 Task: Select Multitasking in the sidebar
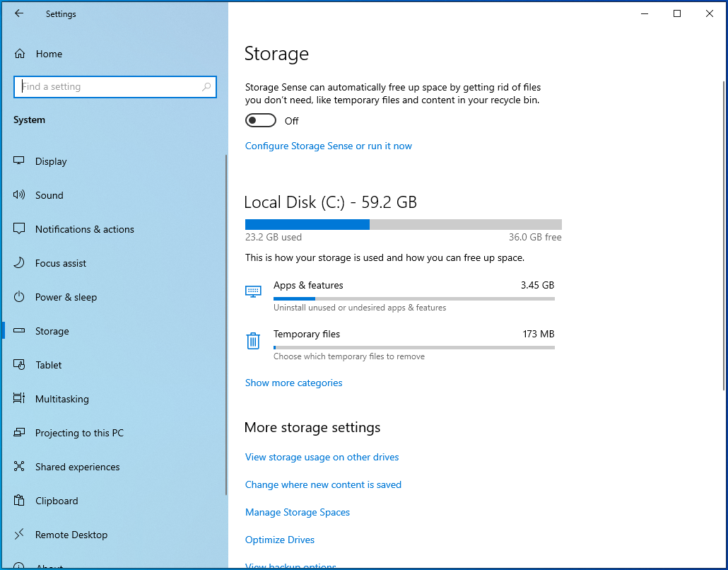click(61, 399)
